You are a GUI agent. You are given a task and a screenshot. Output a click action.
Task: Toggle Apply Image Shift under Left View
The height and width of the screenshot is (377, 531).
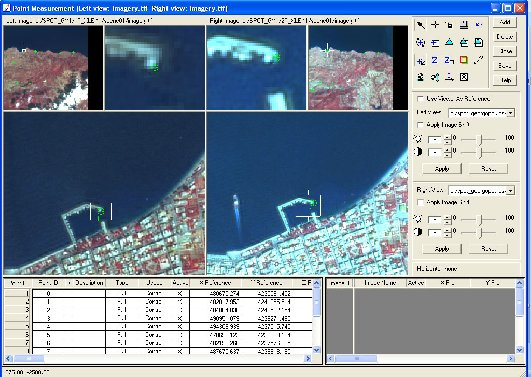(420, 125)
